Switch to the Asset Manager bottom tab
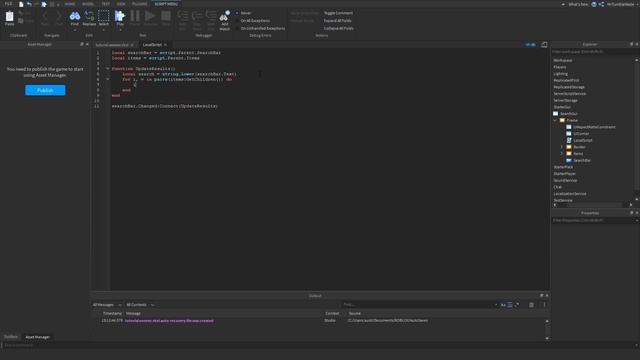The height and width of the screenshot is (360, 640). pyautogui.click(x=38, y=337)
